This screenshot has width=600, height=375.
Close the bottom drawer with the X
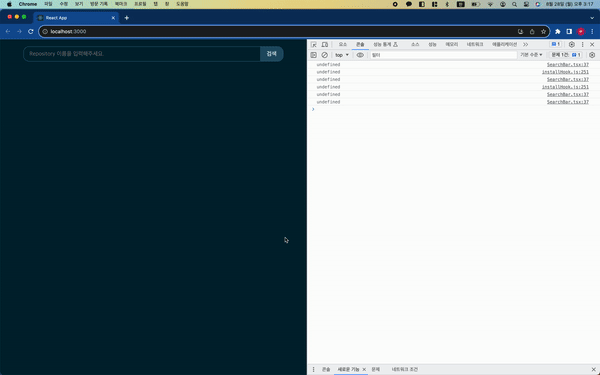(593, 369)
